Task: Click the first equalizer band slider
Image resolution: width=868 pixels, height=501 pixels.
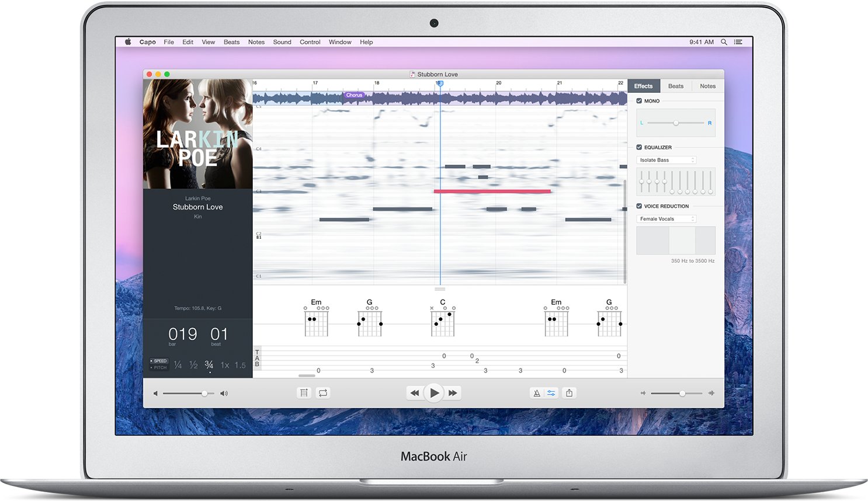Action: pos(641,182)
